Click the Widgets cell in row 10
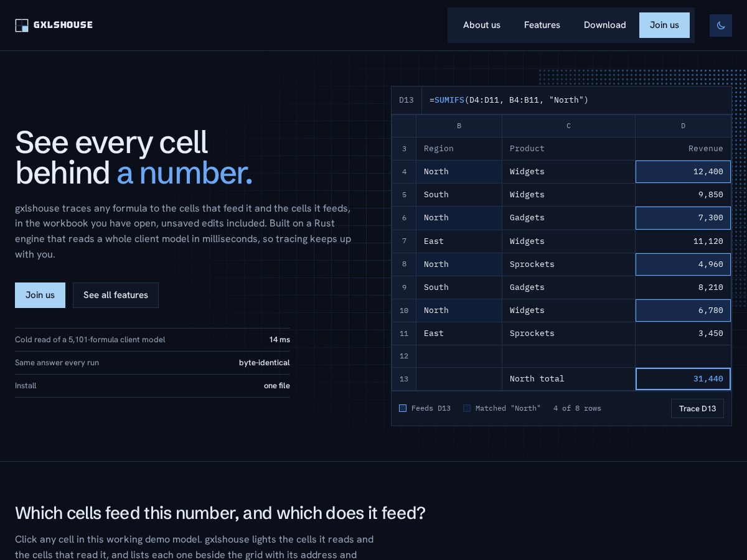 568,310
